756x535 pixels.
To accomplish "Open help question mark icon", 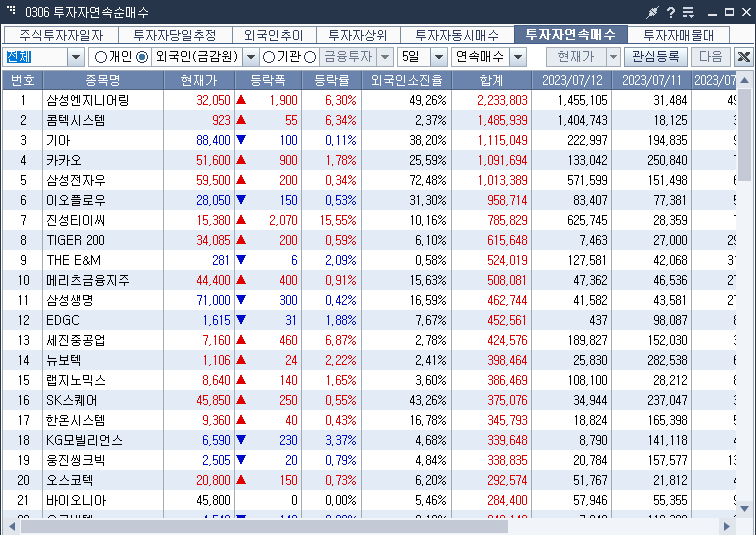I will tap(671, 13).
